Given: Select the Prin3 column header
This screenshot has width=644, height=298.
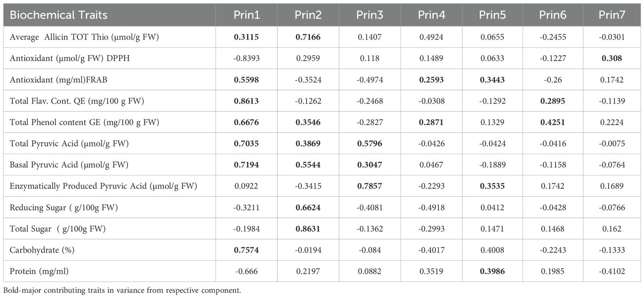Looking at the screenshot, I should point(370,15).
